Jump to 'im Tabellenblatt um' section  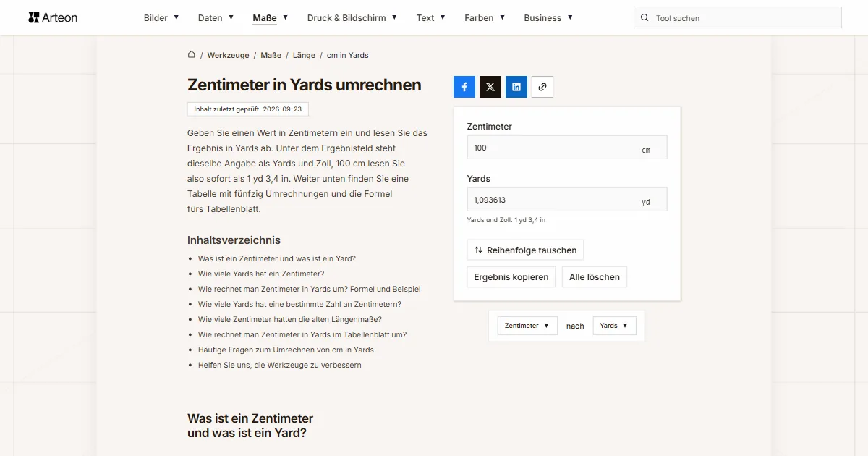click(x=302, y=334)
